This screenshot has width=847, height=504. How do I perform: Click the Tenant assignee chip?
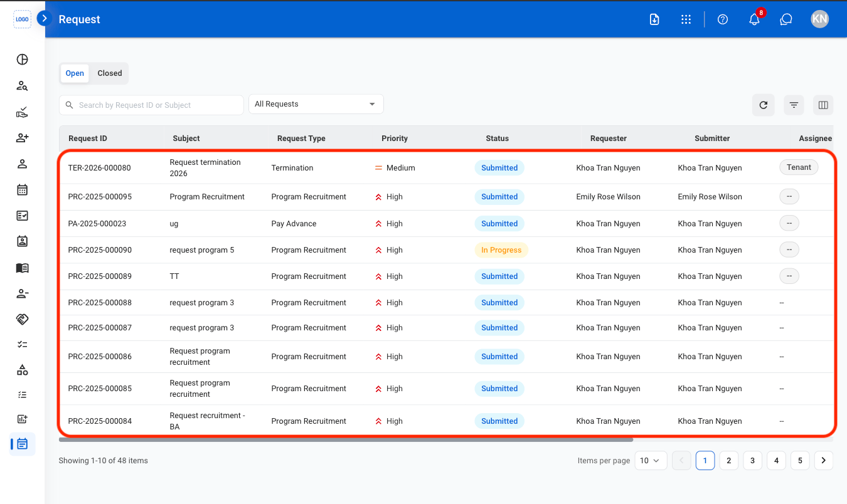(x=799, y=167)
